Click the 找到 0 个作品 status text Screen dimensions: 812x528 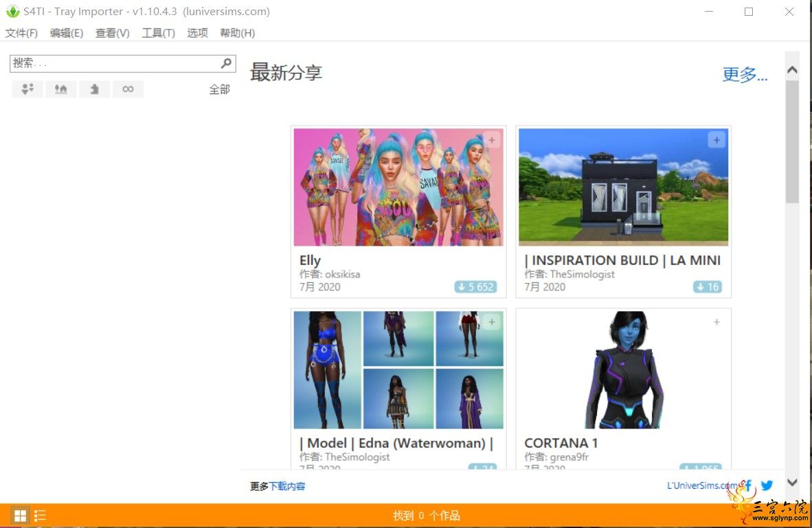[426, 516]
